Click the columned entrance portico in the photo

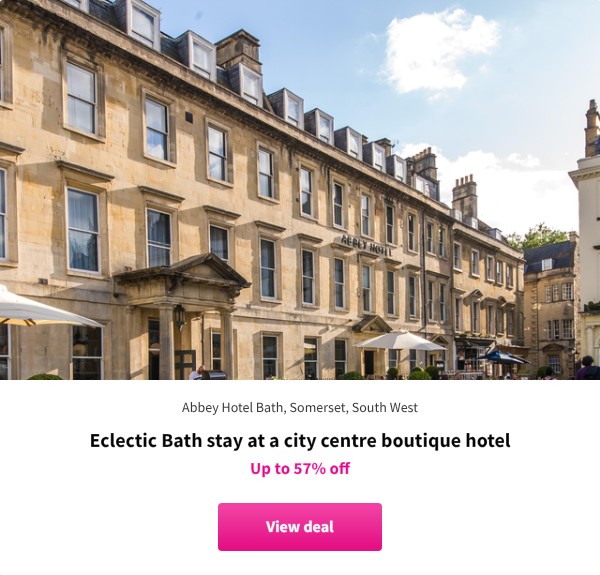183,316
